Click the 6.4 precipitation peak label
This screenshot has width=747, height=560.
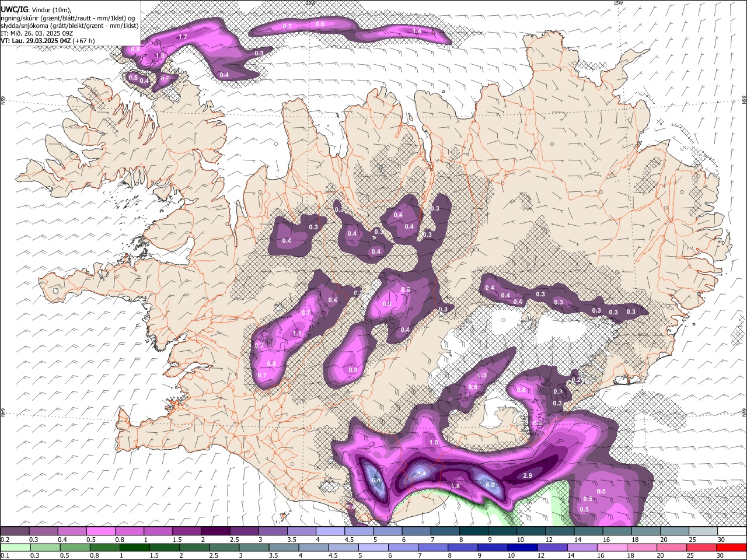pyautogui.click(x=376, y=480)
